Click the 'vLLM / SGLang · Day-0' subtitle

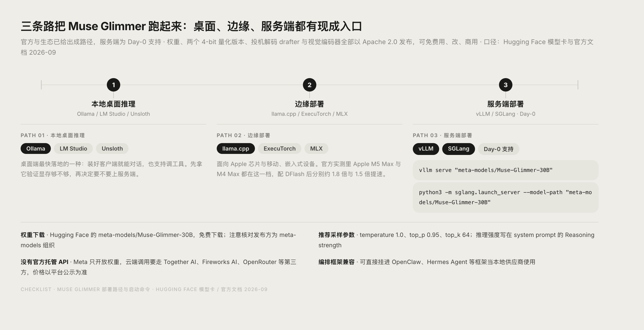[x=506, y=114]
